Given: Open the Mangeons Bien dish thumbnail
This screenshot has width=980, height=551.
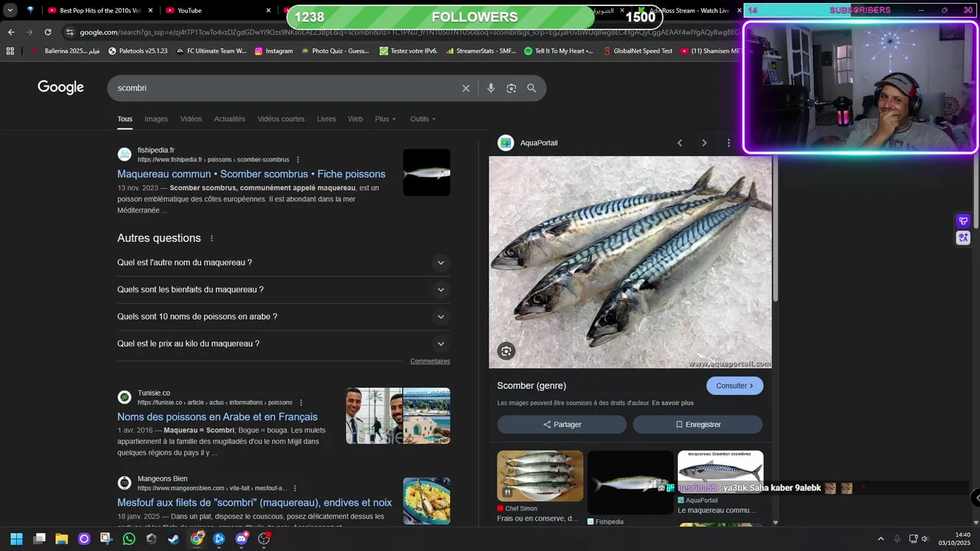Looking at the screenshot, I should 426,501.
